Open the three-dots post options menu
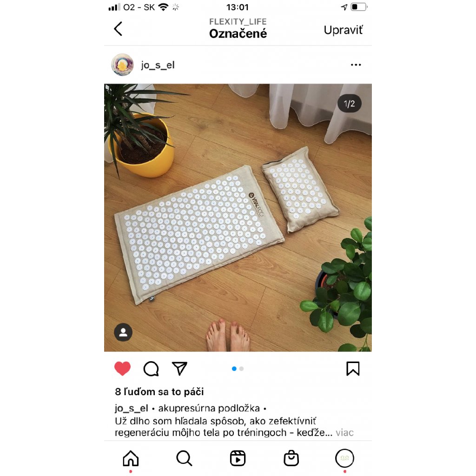The width and height of the screenshot is (476, 476). point(356,65)
